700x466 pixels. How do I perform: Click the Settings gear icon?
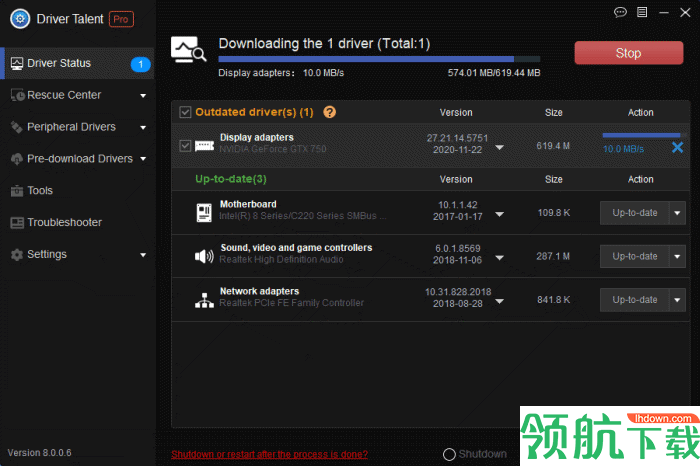pyautogui.click(x=17, y=254)
